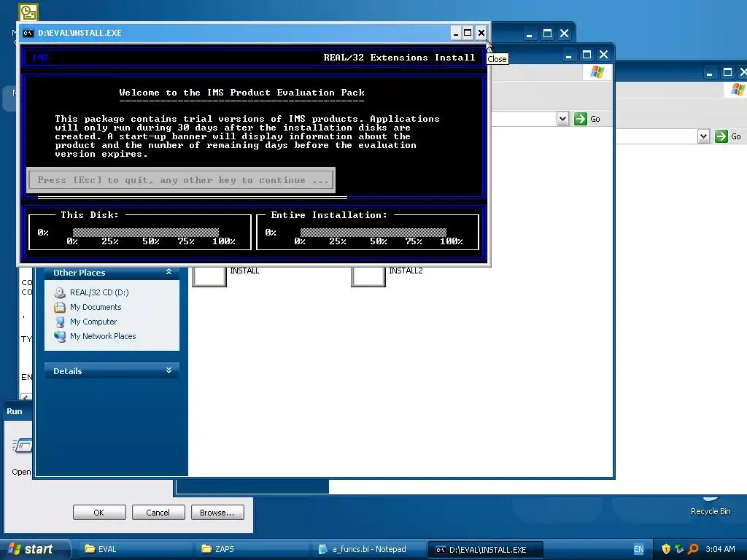
Task: Open the console window system menu icon
Action: pos(28,33)
